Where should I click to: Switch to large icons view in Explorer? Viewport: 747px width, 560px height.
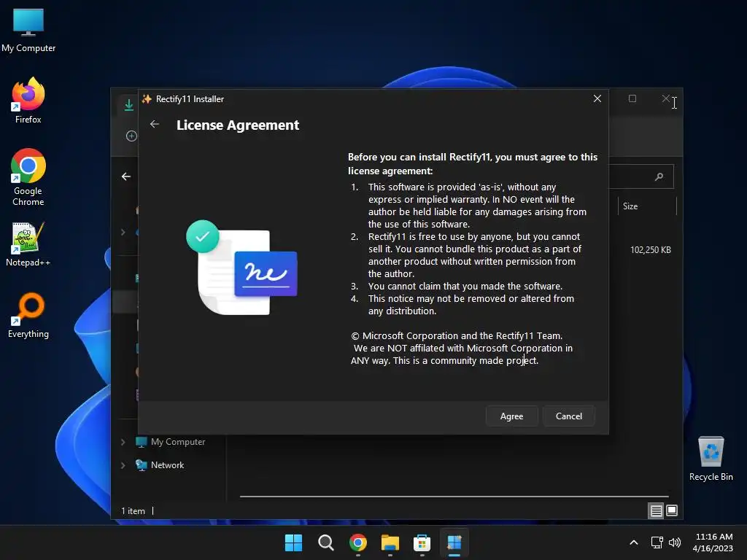[672, 511]
